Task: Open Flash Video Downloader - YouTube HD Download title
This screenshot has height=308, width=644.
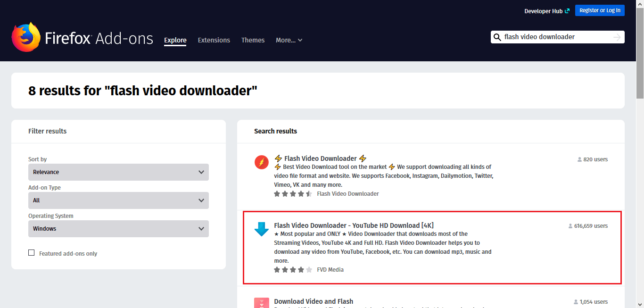Action: click(x=354, y=225)
